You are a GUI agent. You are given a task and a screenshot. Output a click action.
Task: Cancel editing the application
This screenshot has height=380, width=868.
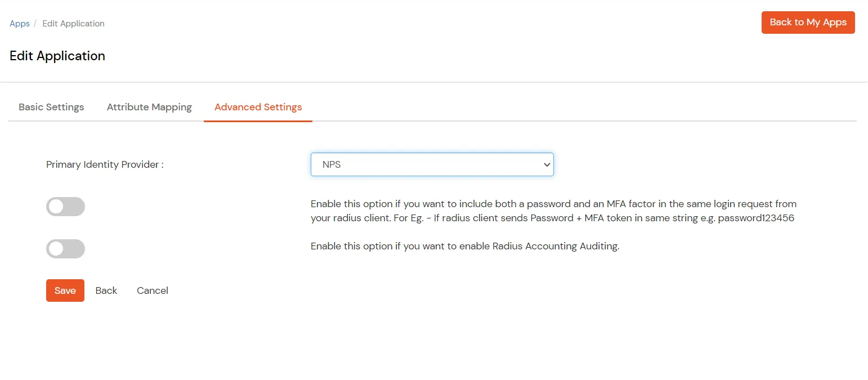point(152,290)
